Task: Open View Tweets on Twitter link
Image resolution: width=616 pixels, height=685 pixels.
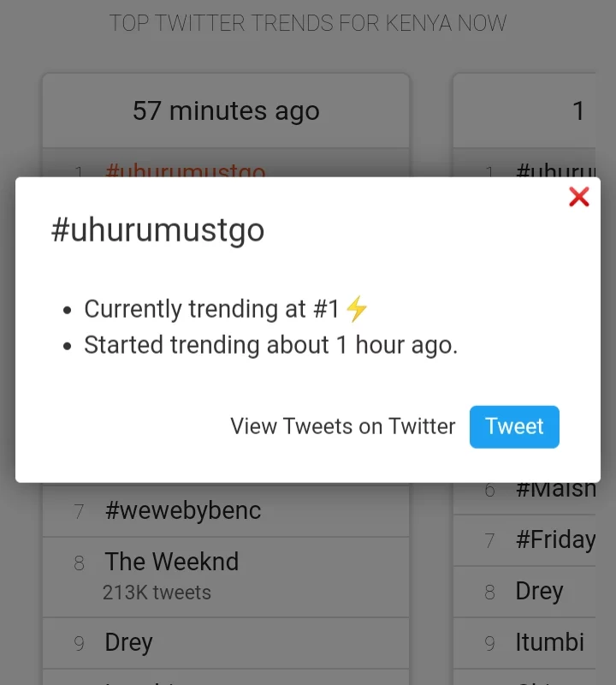Action: click(x=342, y=426)
